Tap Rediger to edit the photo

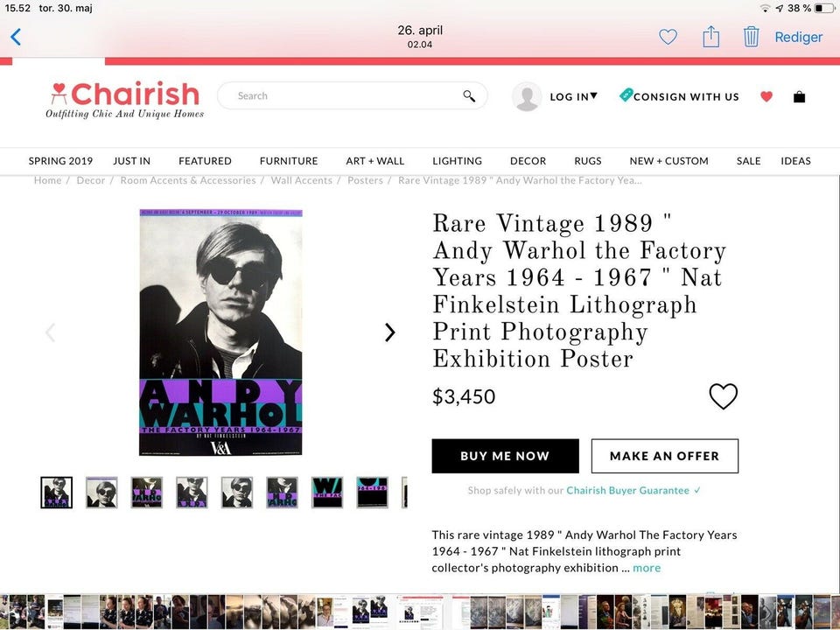798,37
